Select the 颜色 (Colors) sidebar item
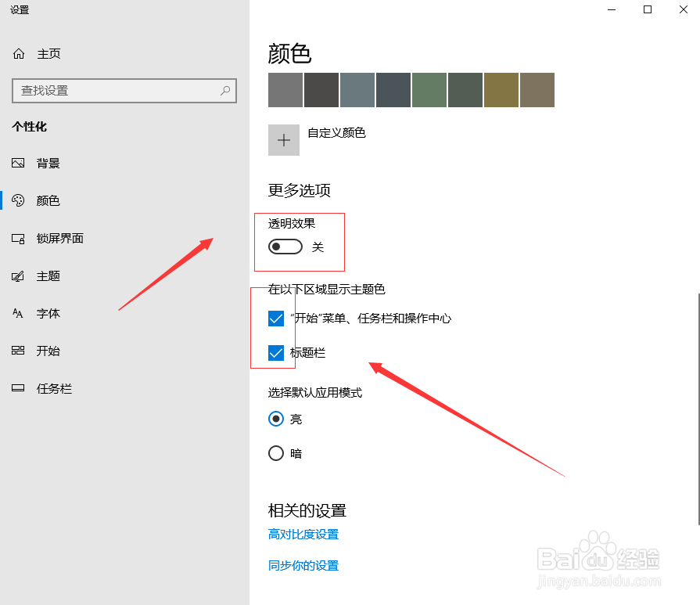 (47, 200)
